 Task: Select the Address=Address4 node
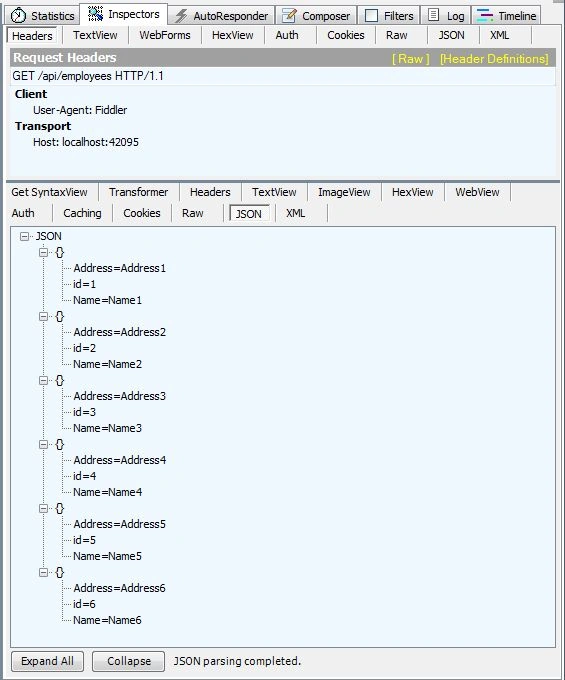[x=120, y=460]
